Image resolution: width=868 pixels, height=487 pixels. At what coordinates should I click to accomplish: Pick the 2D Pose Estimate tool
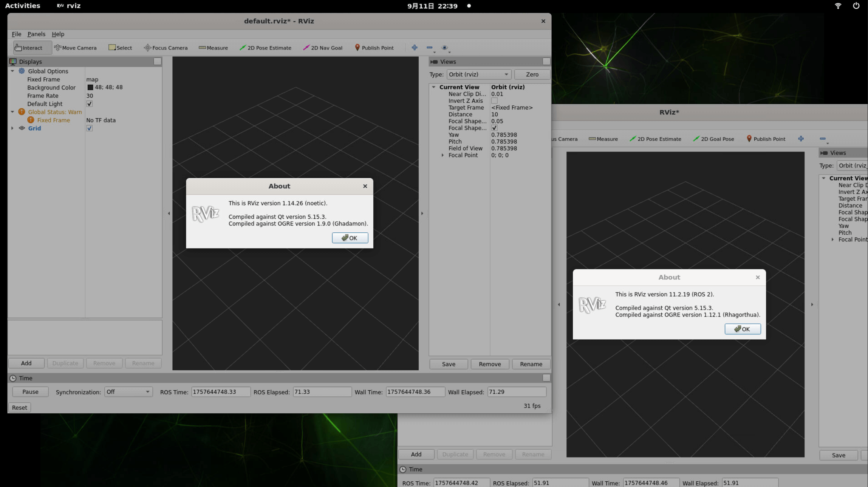point(265,48)
